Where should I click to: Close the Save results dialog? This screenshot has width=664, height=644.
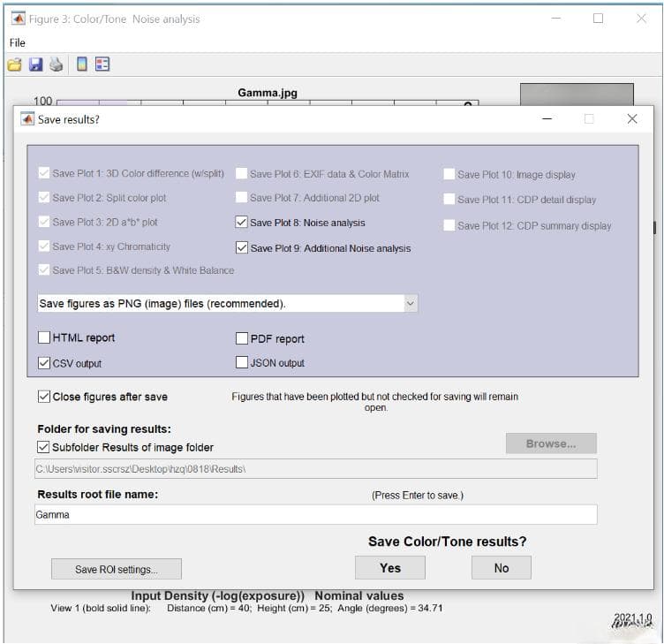632,119
